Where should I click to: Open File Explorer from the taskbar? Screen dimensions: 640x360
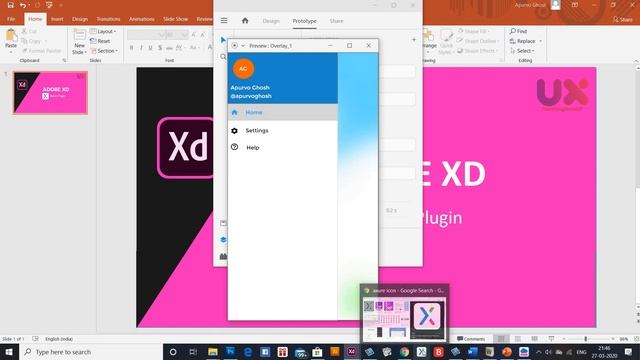[213, 351]
